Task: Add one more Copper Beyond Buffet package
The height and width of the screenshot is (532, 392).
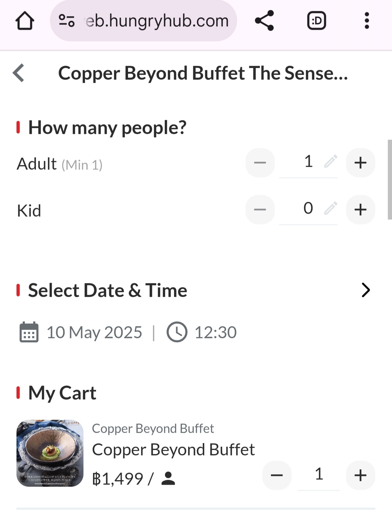Action: [360, 475]
